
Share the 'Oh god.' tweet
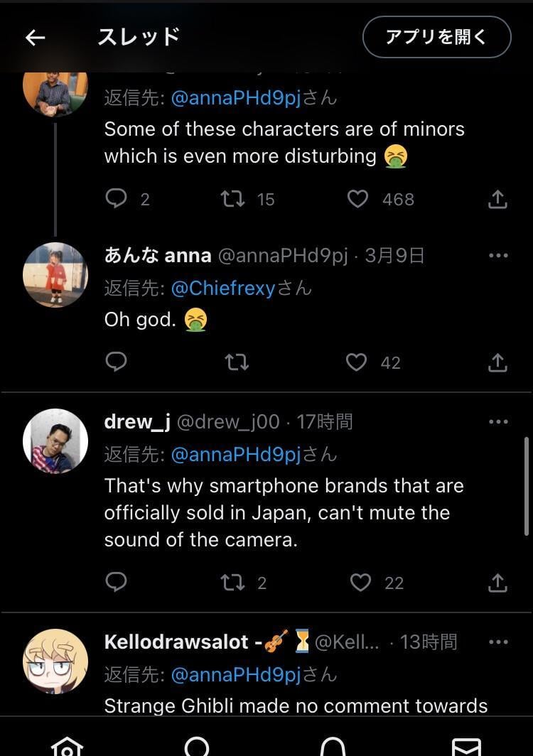pyautogui.click(x=498, y=362)
